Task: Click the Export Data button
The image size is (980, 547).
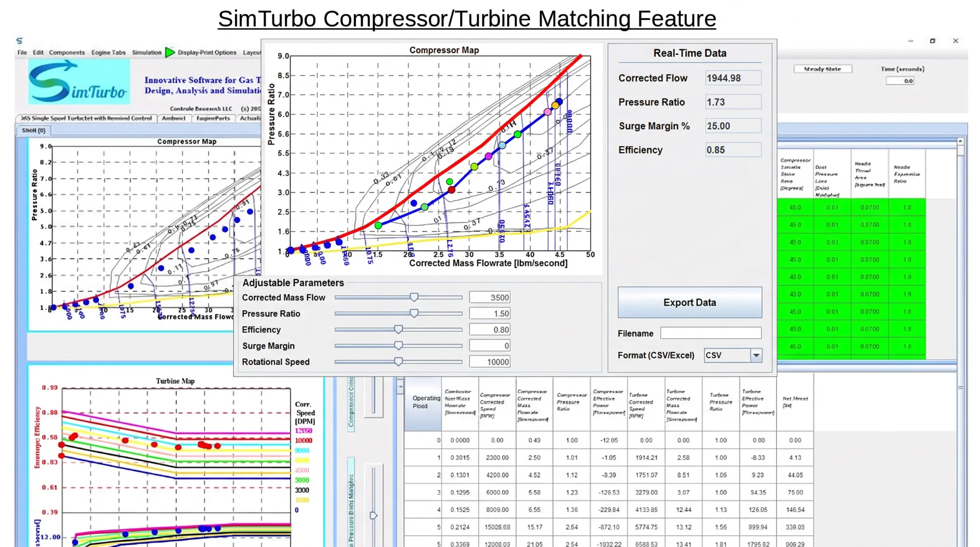Action: click(x=690, y=303)
